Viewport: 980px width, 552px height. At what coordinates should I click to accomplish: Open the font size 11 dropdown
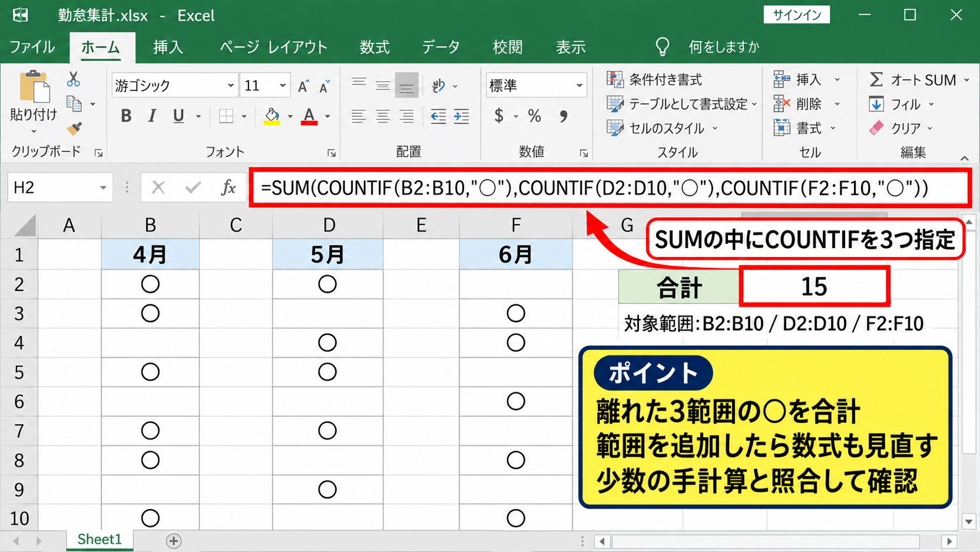[x=283, y=86]
